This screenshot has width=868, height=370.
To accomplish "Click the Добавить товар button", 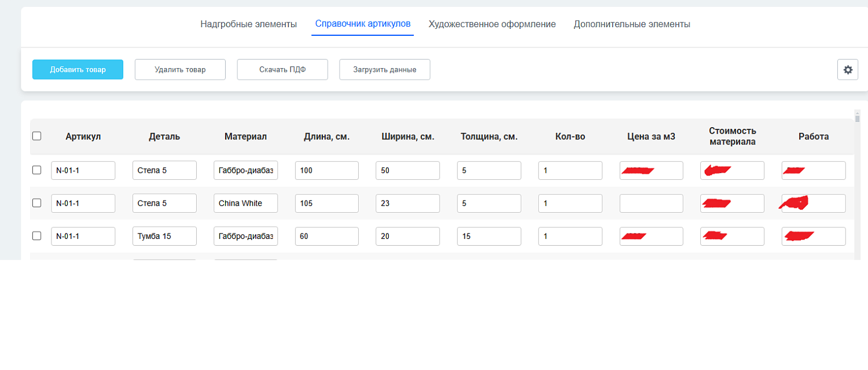I will click(x=78, y=69).
